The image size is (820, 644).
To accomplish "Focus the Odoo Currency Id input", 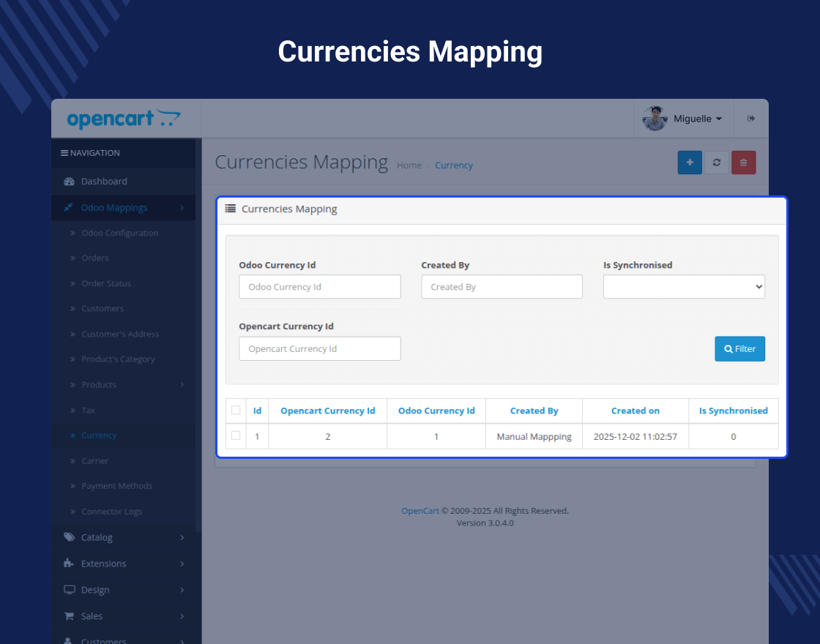I will [319, 286].
